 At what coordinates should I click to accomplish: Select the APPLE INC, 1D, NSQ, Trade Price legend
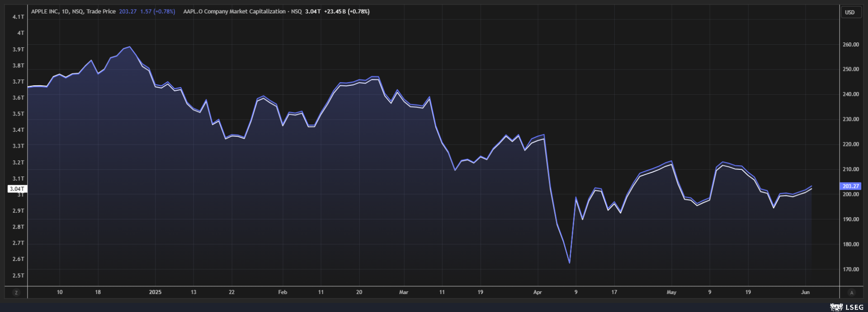point(73,12)
